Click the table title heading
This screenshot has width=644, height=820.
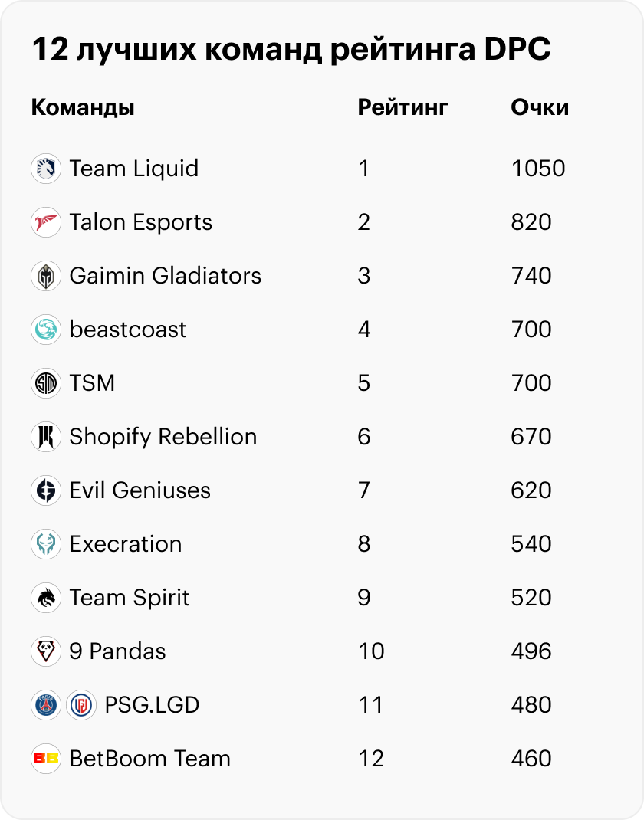291,50
